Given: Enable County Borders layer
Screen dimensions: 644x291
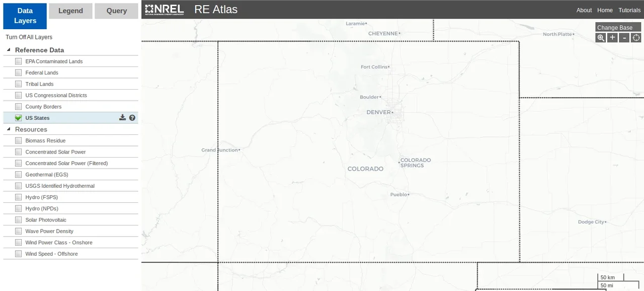Looking at the screenshot, I should pyautogui.click(x=19, y=107).
